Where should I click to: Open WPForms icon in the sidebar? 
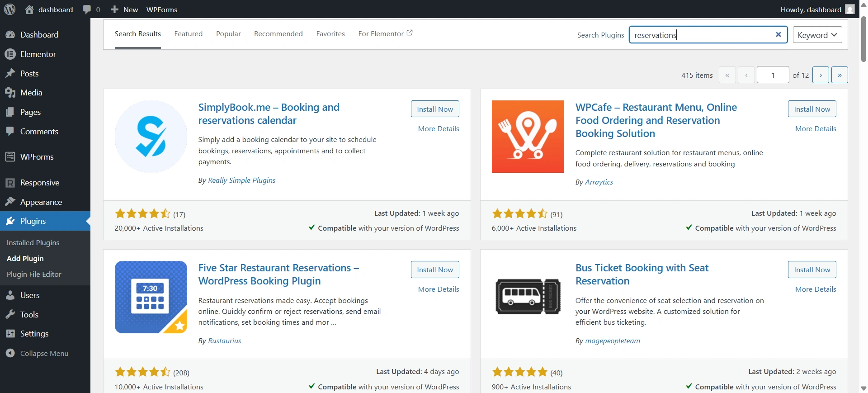(x=10, y=157)
